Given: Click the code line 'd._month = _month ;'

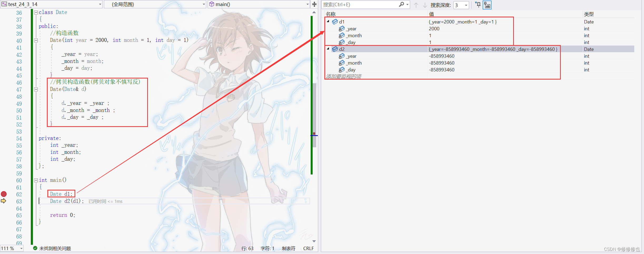Looking at the screenshot, I should pos(88,110).
